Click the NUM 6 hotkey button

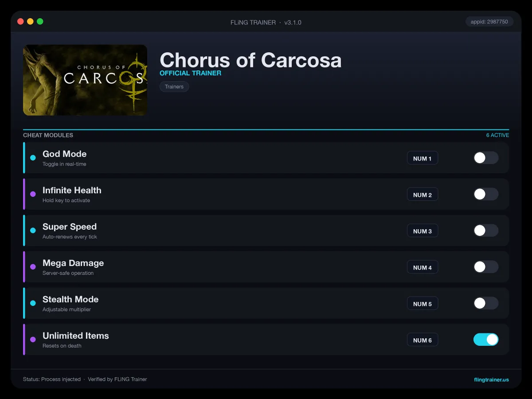(422, 340)
